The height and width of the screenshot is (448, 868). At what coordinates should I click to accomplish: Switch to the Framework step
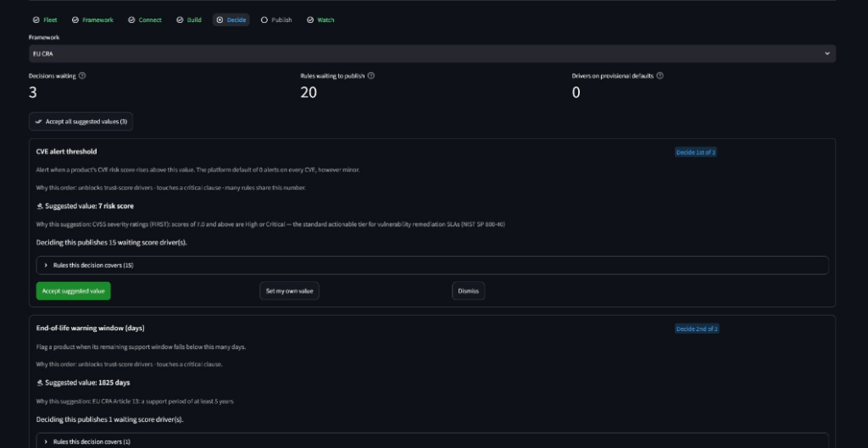(x=92, y=20)
